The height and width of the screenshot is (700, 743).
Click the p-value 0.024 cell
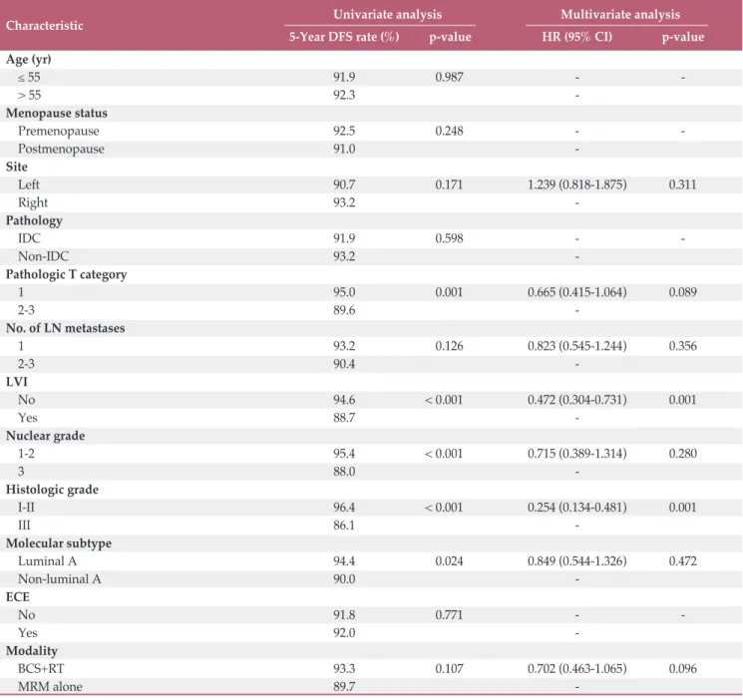pyautogui.click(x=449, y=561)
